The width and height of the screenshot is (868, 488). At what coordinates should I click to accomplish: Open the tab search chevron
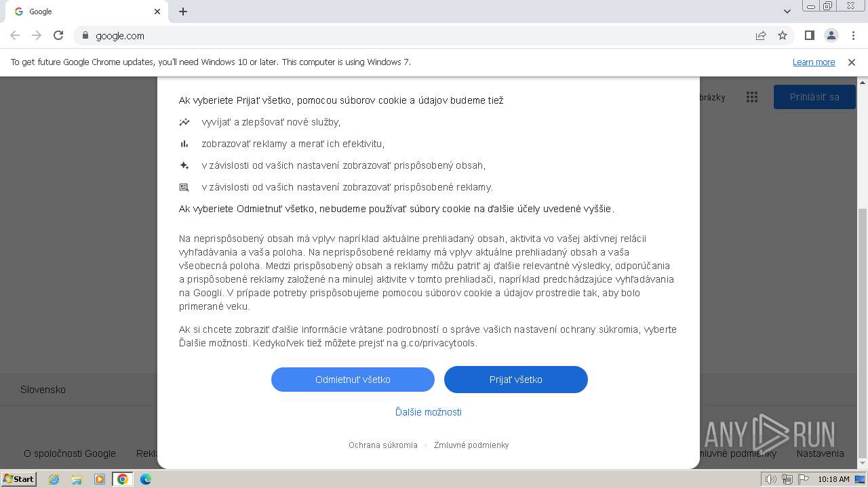point(787,12)
